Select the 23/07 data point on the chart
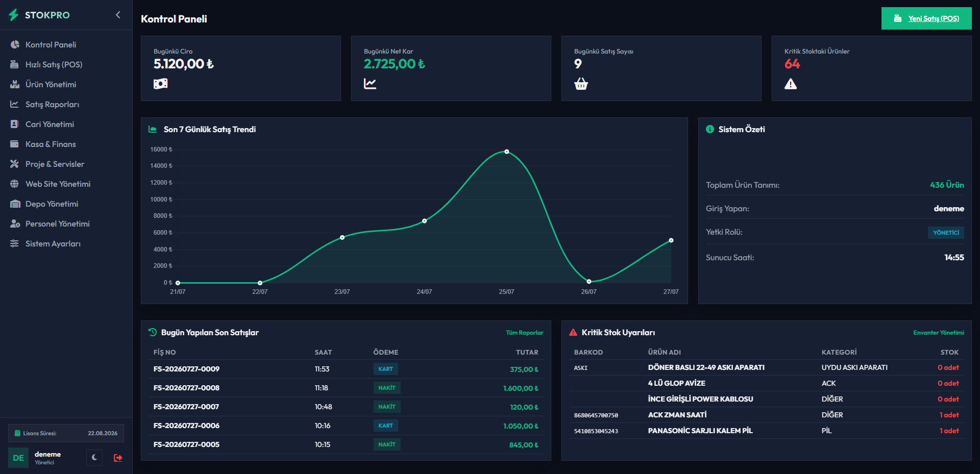980x474 pixels. click(342, 237)
